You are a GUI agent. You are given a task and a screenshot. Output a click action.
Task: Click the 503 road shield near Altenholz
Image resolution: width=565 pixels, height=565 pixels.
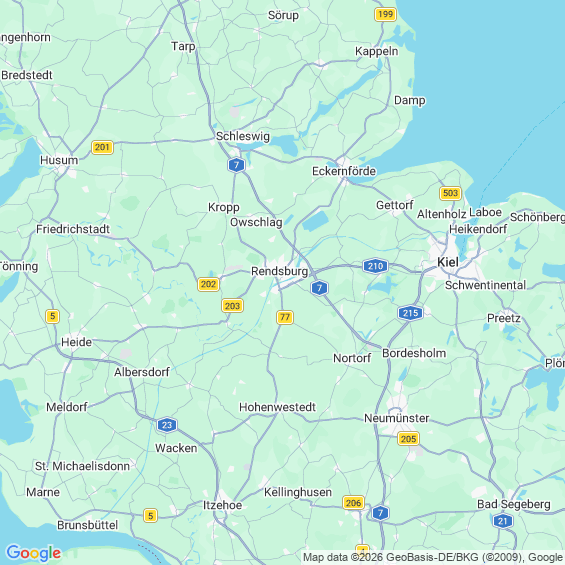450,193
